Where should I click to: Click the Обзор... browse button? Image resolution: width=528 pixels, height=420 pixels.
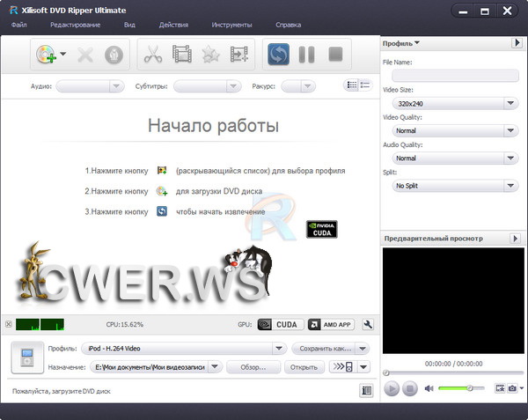click(x=253, y=367)
